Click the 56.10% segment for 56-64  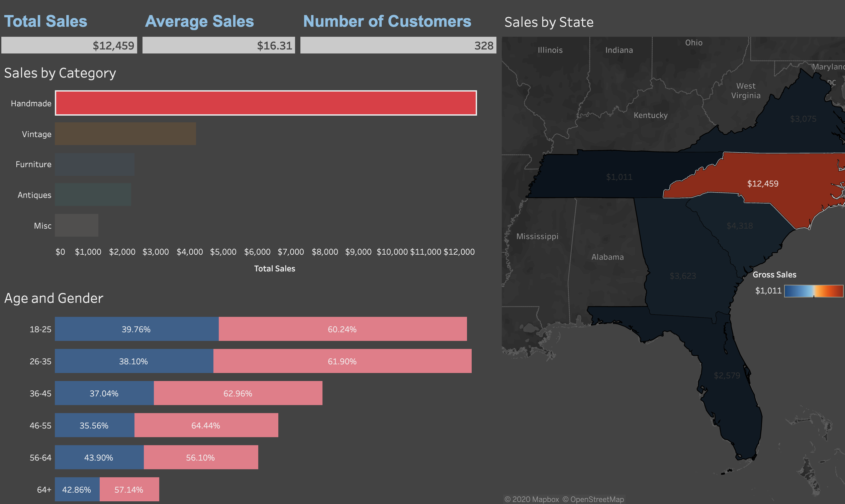click(201, 458)
